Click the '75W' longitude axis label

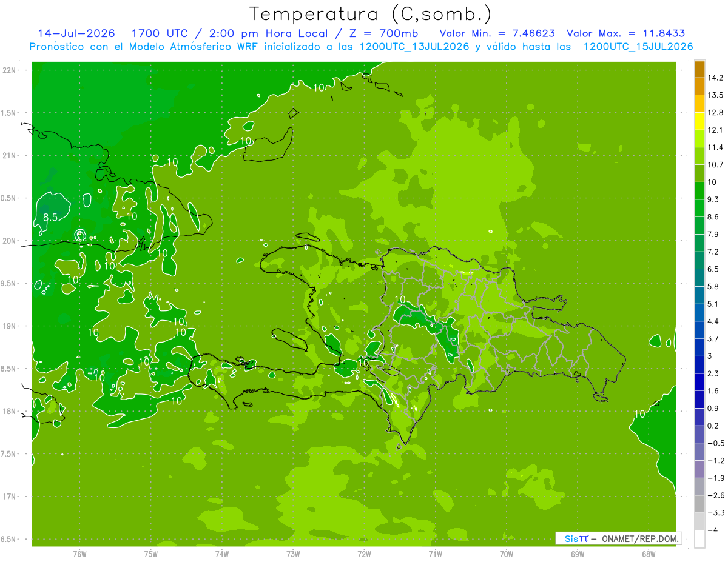point(150,554)
